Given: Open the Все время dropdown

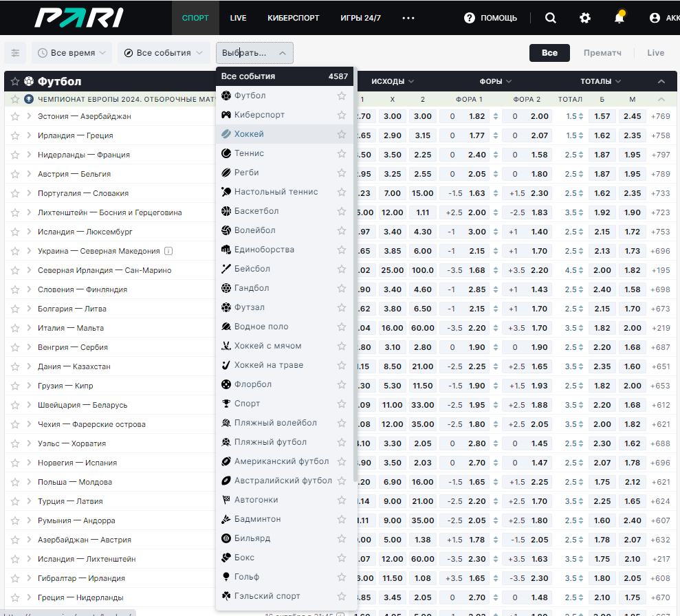Looking at the screenshot, I should 72,53.
